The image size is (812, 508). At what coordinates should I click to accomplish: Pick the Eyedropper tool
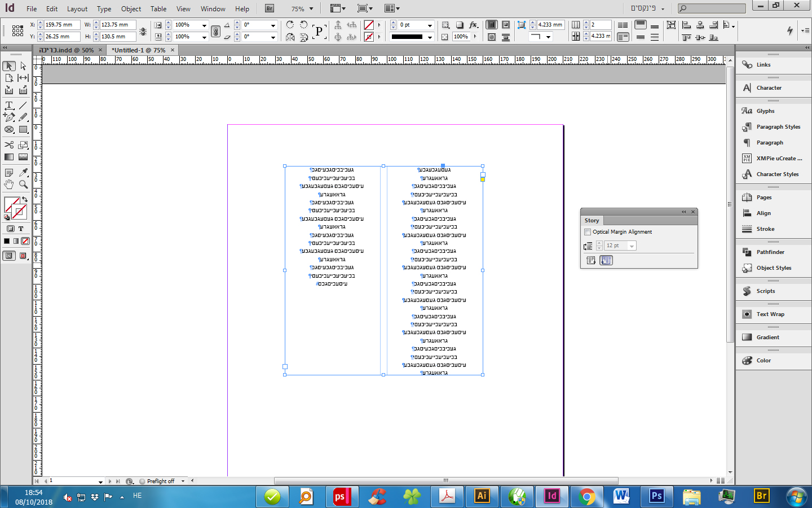tap(23, 172)
